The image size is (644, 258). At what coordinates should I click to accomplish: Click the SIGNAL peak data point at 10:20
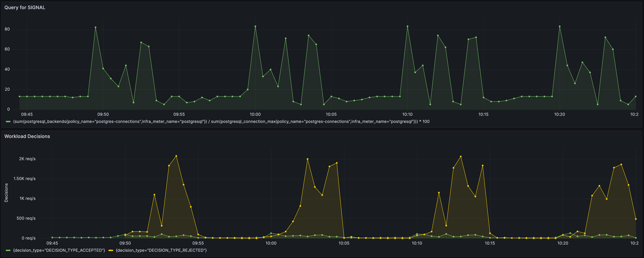pyautogui.click(x=560, y=26)
